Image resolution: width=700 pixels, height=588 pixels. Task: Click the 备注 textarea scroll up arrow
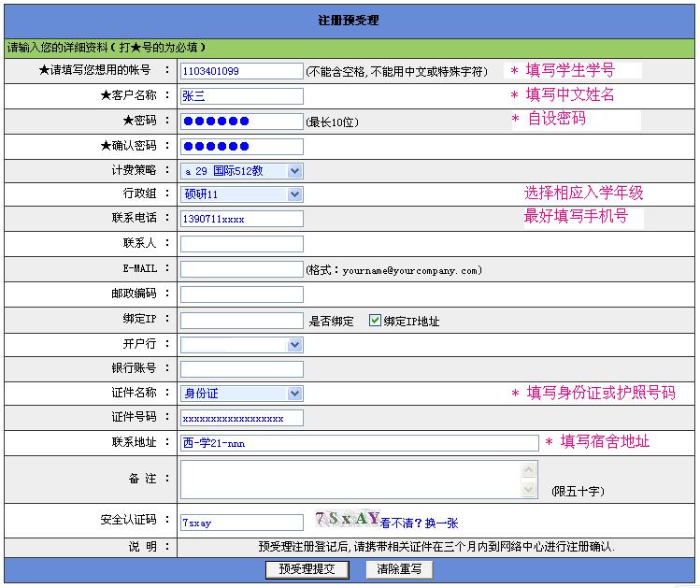pyautogui.click(x=529, y=469)
